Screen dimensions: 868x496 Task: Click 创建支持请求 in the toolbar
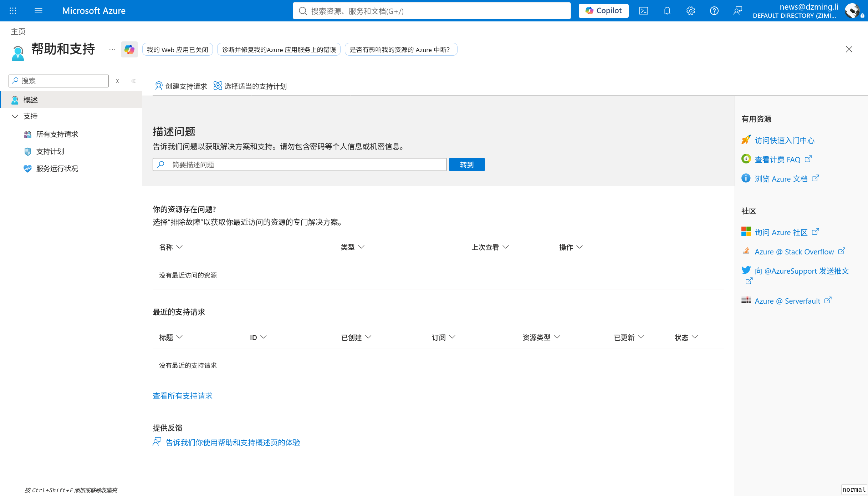click(x=181, y=86)
